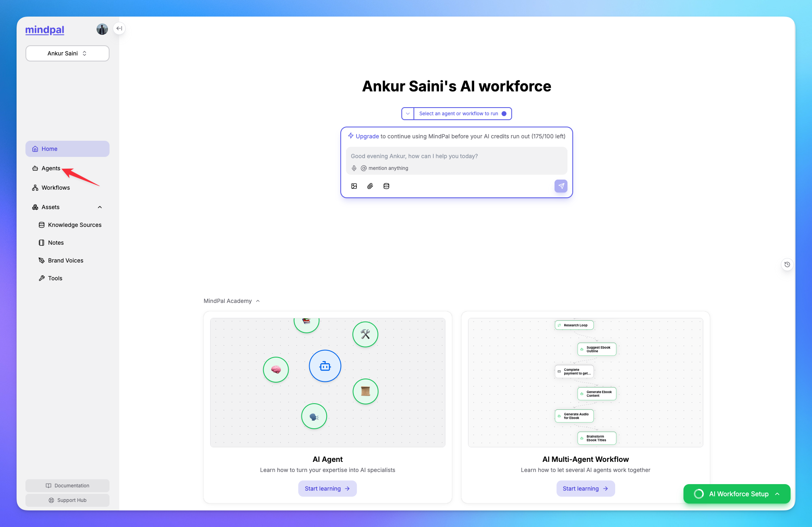Click the @ mention anything icon
This screenshot has height=527, width=812.
pos(363,168)
